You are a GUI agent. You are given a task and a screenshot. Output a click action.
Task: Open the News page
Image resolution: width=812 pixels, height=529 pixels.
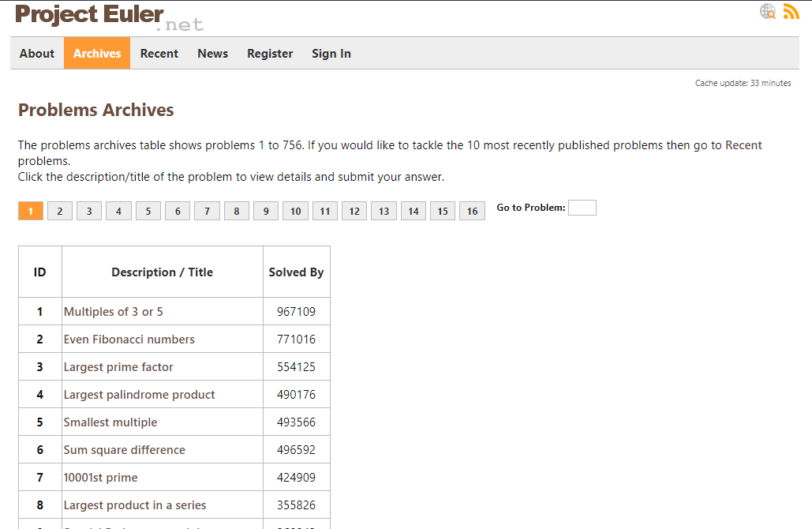pos(213,54)
